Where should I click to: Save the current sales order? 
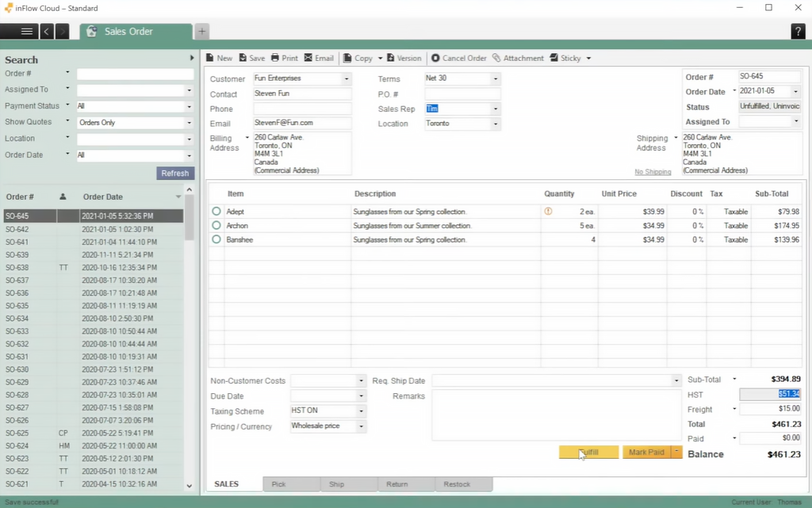(x=251, y=58)
